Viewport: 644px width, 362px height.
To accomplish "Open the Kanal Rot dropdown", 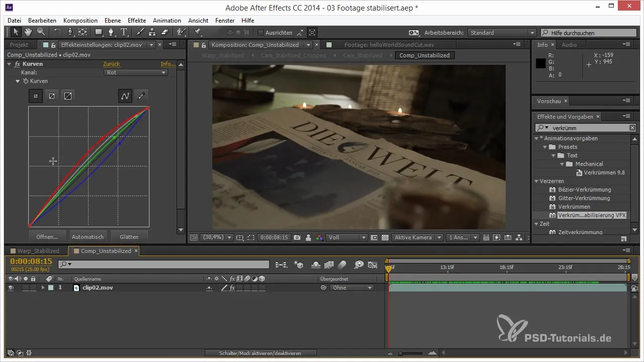I will pyautogui.click(x=135, y=72).
